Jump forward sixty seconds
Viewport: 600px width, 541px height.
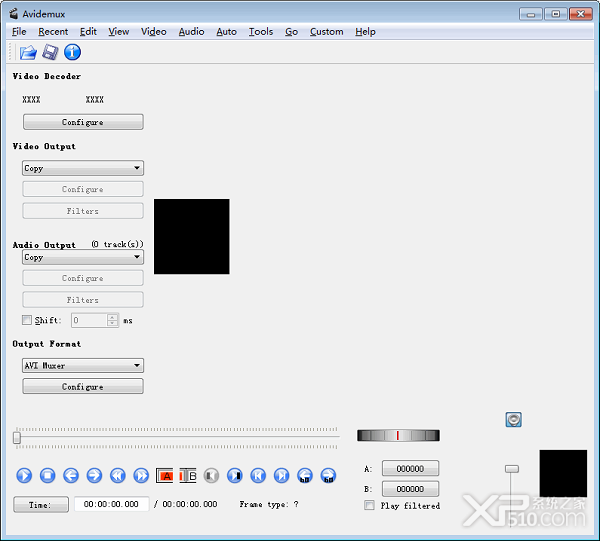pos(328,476)
